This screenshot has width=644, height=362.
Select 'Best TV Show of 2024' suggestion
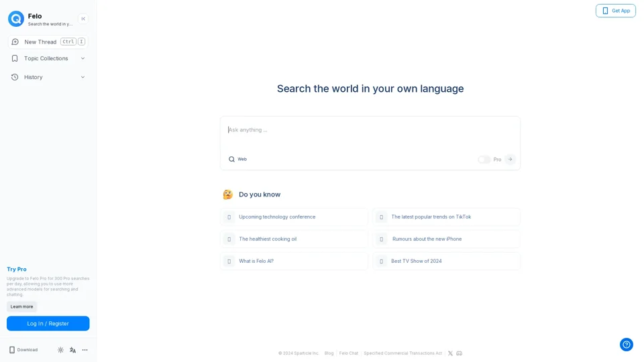point(446,261)
